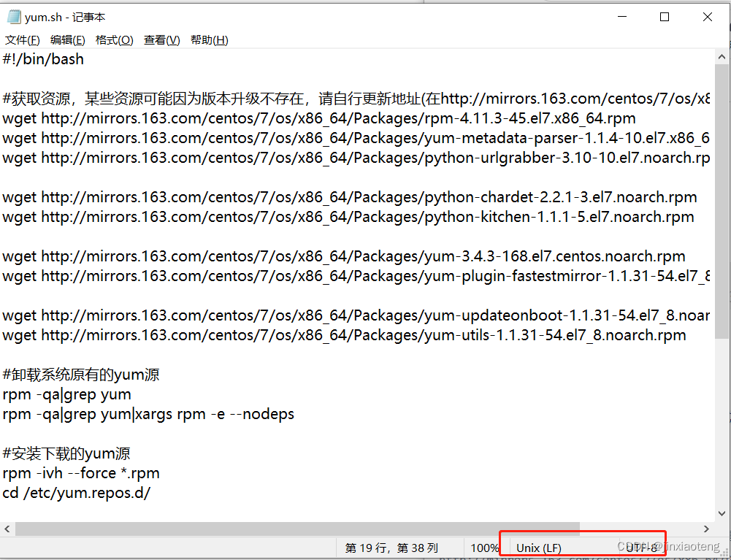Click the yum-3.4.3-168 wget line

click(344, 256)
